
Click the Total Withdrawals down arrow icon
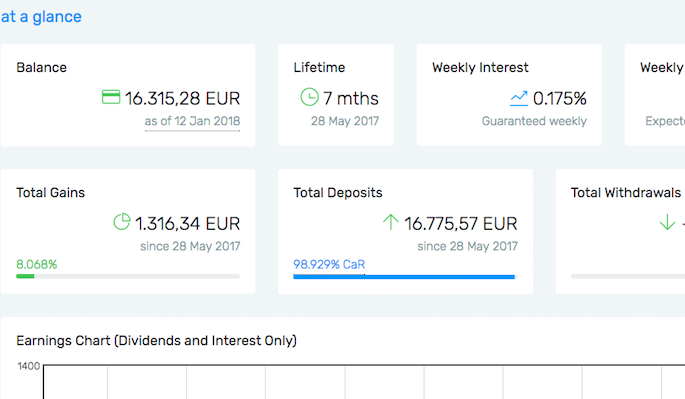[x=667, y=222]
